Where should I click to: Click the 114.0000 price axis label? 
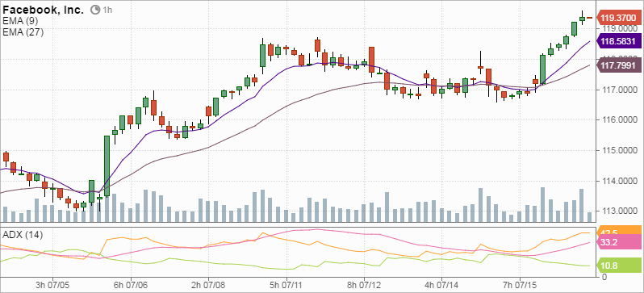[620, 181]
